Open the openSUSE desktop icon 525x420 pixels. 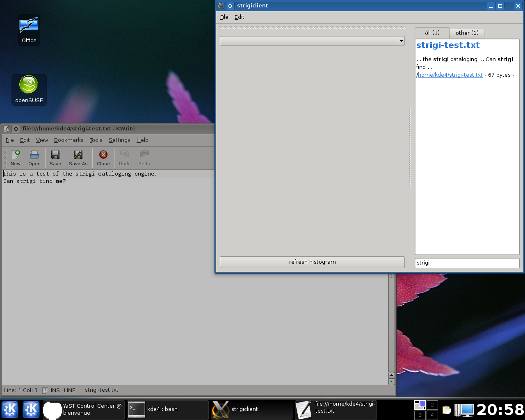pos(29,89)
